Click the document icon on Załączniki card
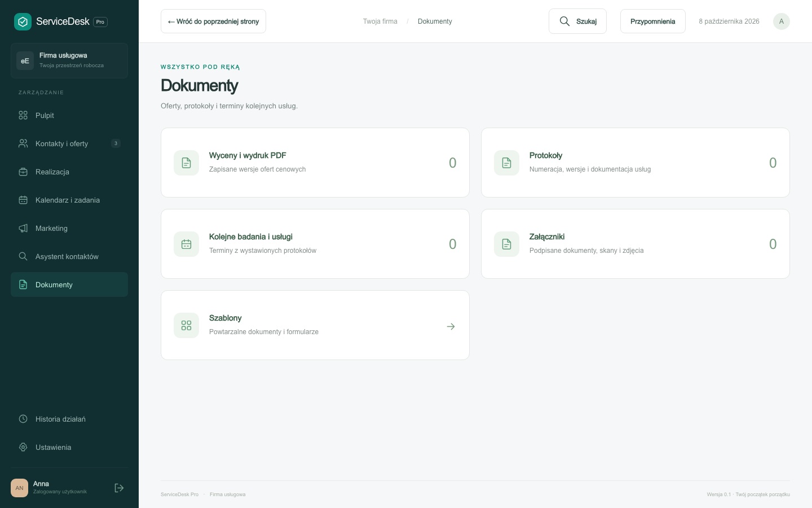This screenshot has width=812, height=508. click(x=506, y=244)
